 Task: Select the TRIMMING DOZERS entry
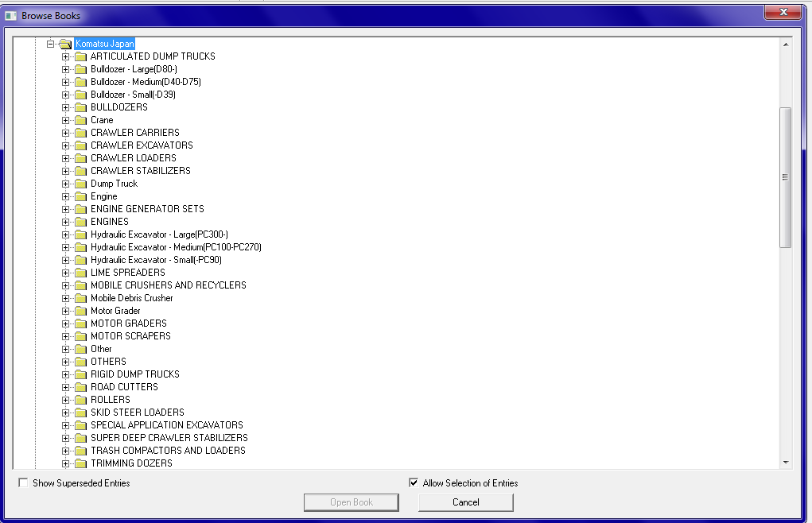tap(131, 463)
